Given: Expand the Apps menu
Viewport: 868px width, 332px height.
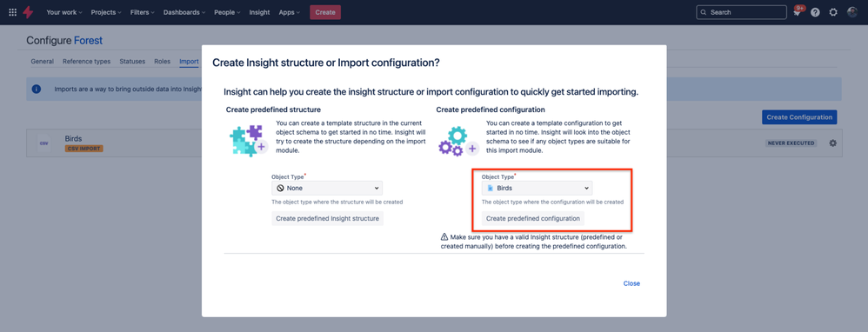Looking at the screenshot, I should [x=290, y=12].
